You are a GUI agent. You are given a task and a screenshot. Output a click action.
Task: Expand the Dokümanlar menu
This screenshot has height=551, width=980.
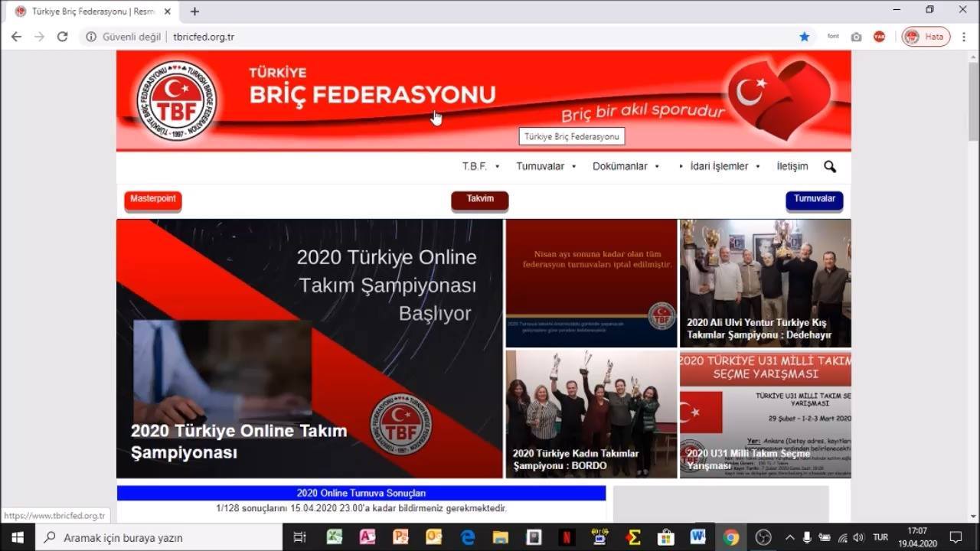pyautogui.click(x=626, y=166)
